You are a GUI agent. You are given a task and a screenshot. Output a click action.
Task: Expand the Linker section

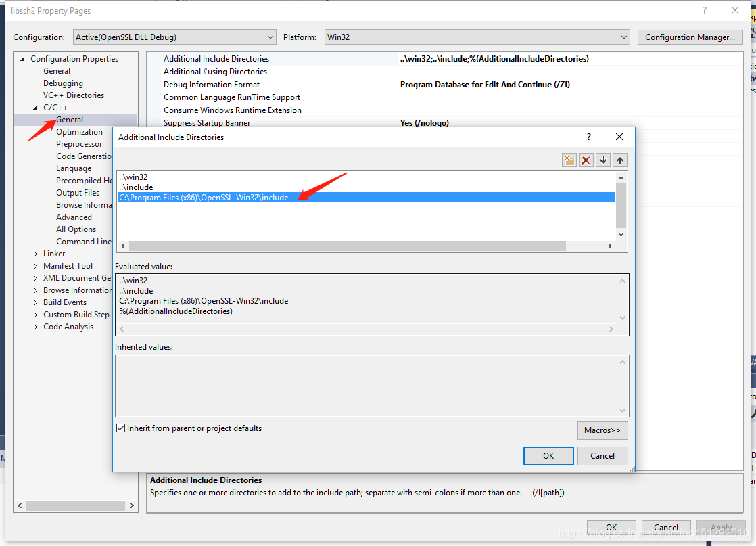coord(35,253)
